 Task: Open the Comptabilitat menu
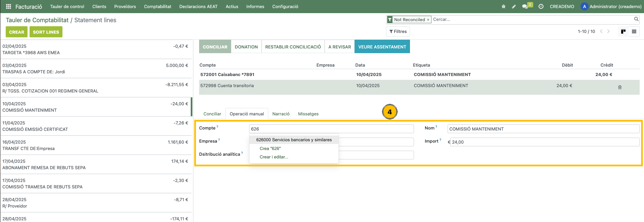(x=157, y=6)
